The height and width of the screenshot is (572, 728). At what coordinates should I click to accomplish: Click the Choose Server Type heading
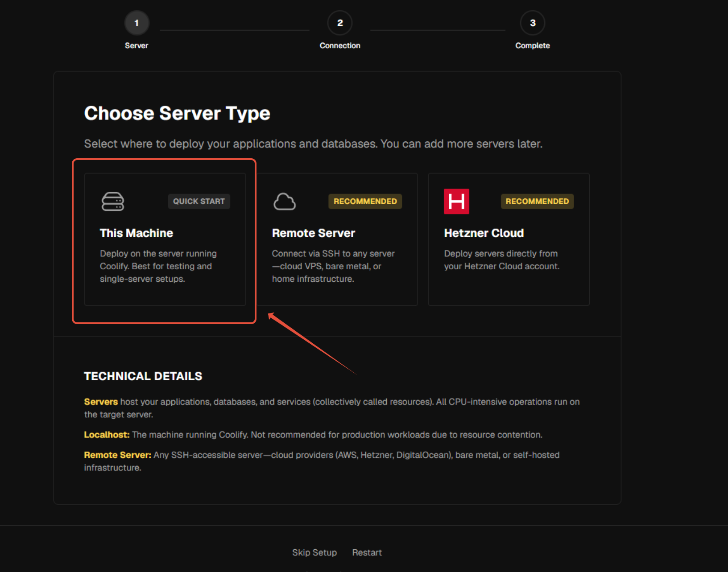pyautogui.click(x=177, y=113)
